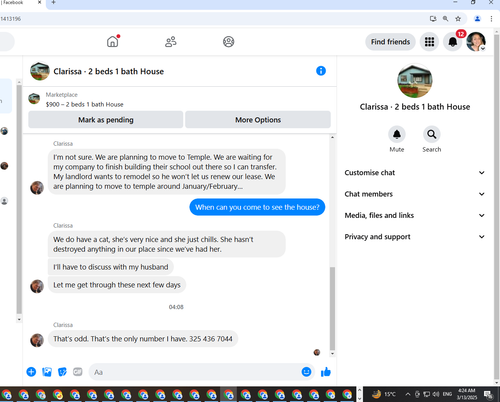Image resolution: width=500 pixels, height=402 pixels.
Task: Click the blue conversation information icon
Action: pos(321,71)
